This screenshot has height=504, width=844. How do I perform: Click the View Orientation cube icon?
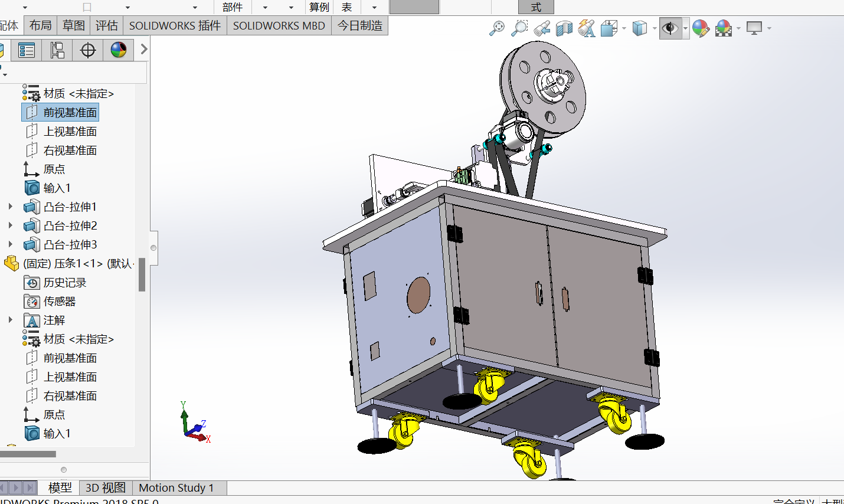tap(609, 28)
